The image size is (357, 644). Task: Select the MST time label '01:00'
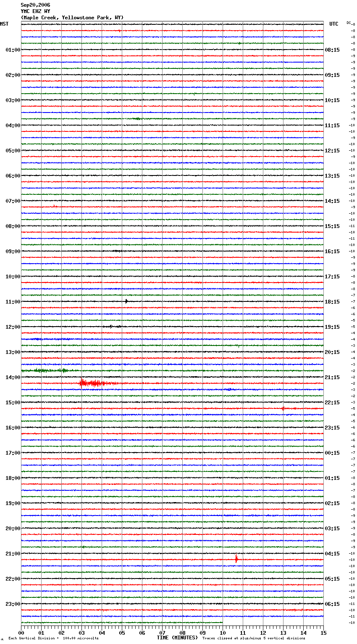coord(13,50)
